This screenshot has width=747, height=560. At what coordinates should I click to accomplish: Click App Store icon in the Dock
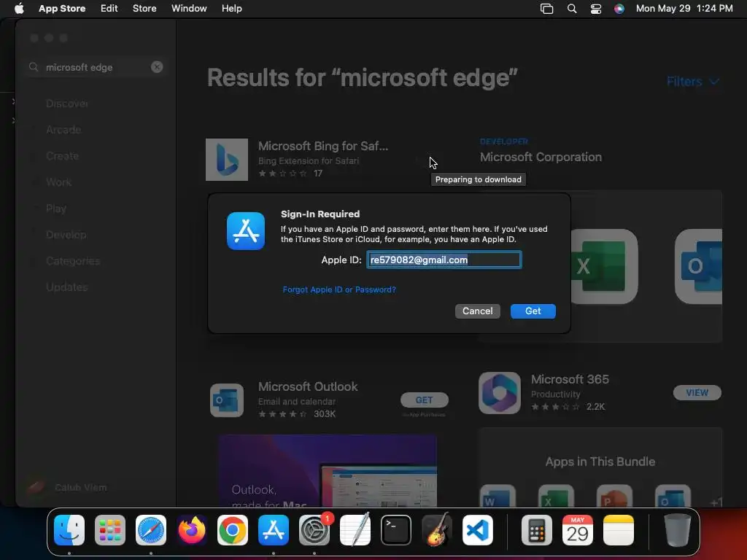[274, 530]
